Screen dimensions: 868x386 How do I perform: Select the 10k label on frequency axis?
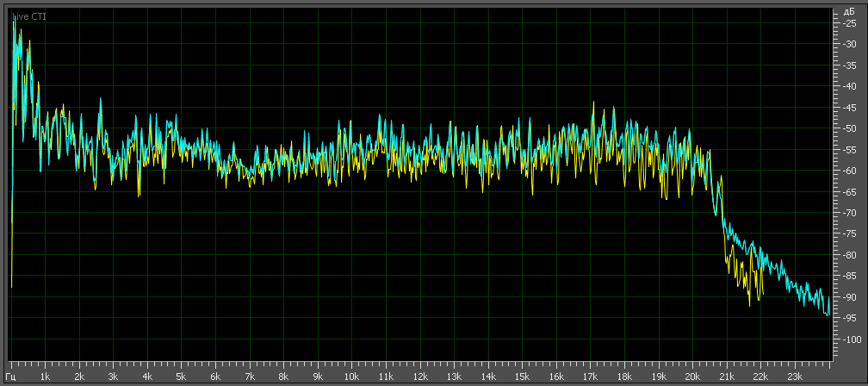[x=351, y=377]
